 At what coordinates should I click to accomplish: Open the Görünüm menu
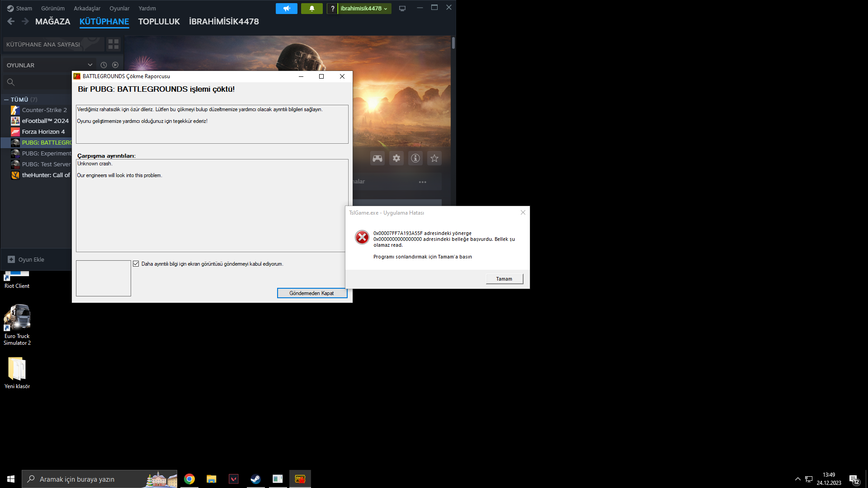[x=53, y=9]
